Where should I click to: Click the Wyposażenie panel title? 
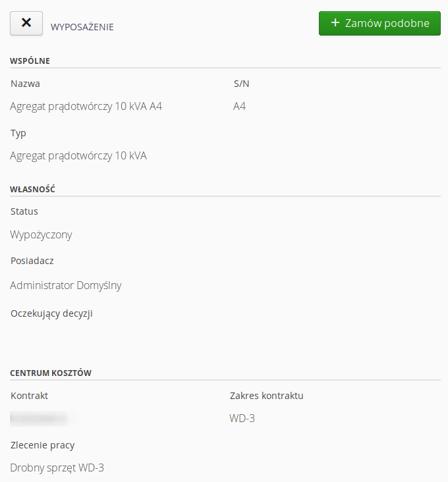[x=82, y=27]
